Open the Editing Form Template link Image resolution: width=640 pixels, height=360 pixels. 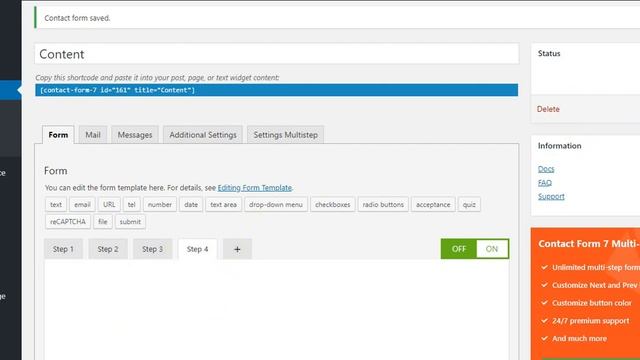pyautogui.click(x=255, y=188)
